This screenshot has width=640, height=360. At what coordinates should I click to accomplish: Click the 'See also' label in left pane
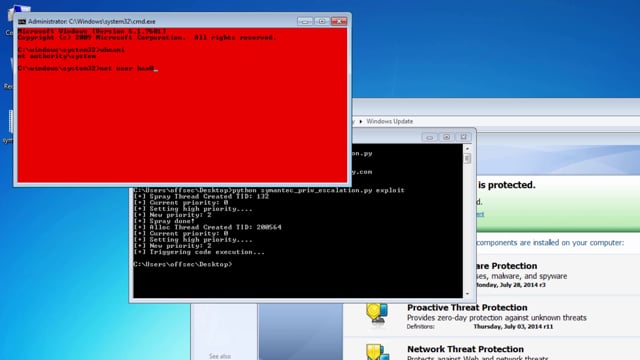[x=220, y=356]
